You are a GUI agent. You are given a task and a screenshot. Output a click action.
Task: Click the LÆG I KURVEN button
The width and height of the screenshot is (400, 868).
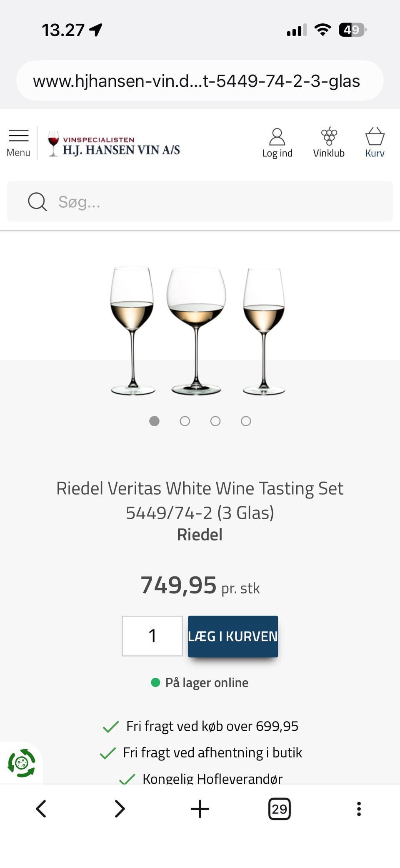pyautogui.click(x=233, y=636)
